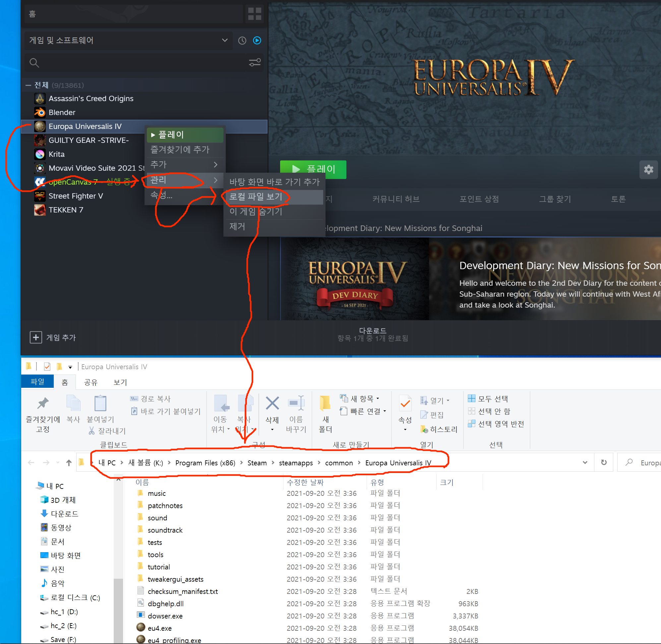Click the 새 폴더 icon
661x644 pixels.
pos(325,403)
